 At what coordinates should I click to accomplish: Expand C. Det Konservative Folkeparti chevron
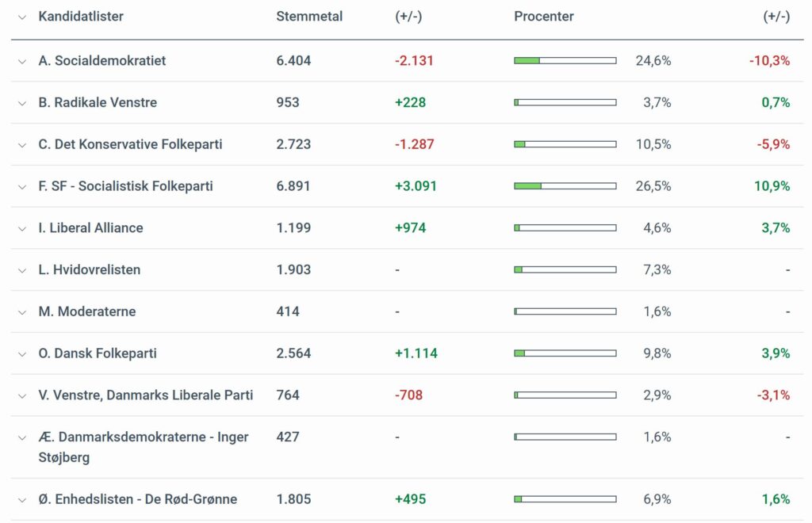tap(22, 145)
